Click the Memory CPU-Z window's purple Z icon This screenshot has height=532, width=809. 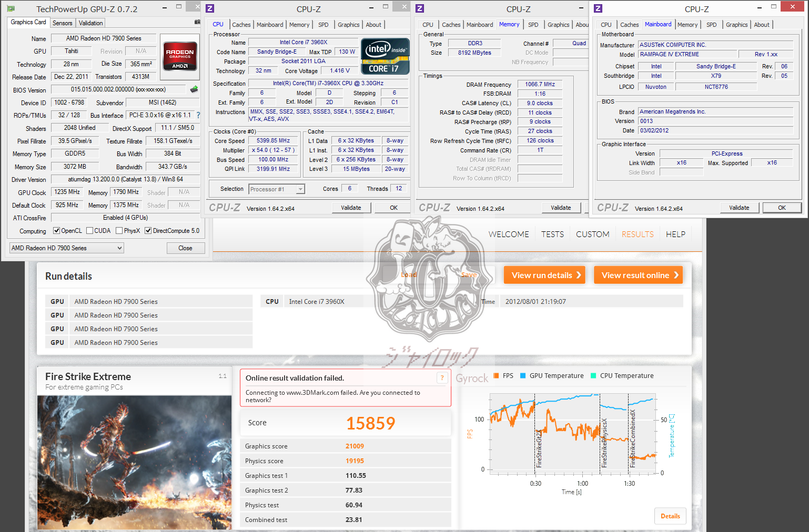pos(420,8)
